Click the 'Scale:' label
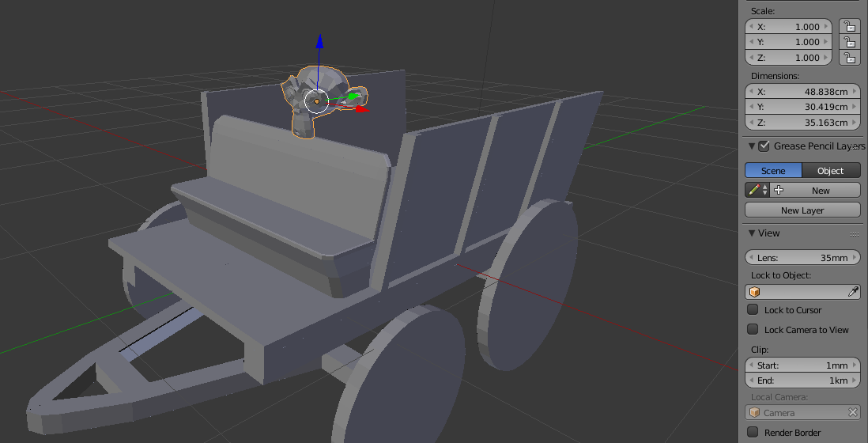 763,11
